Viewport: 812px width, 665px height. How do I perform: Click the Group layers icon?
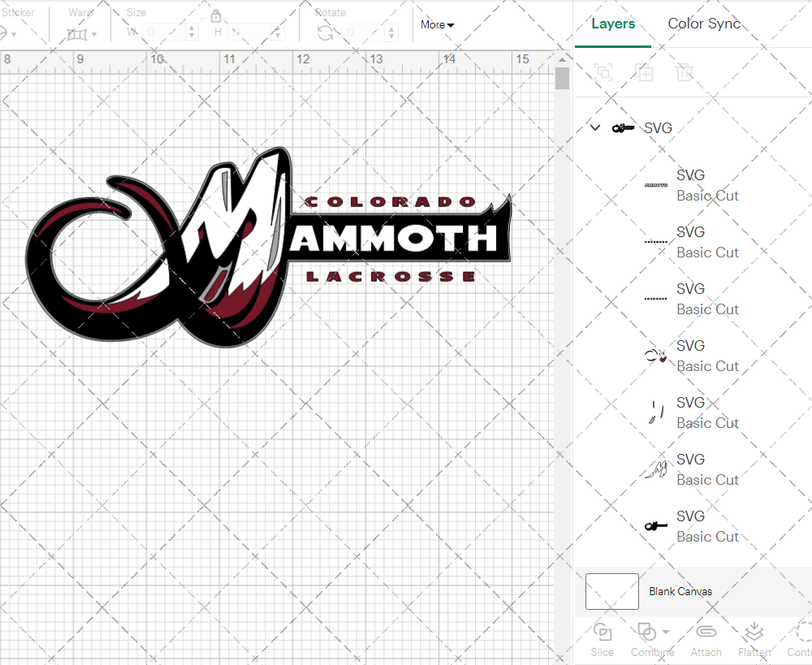tap(603, 72)
